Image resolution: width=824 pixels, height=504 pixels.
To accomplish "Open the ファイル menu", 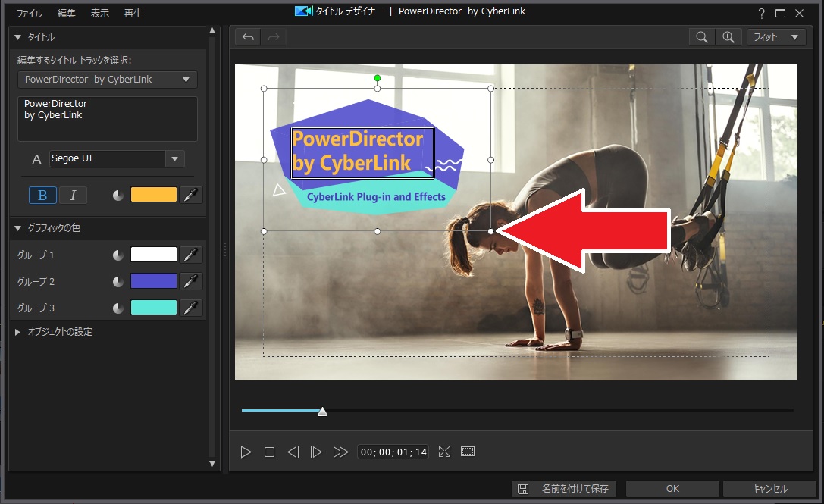I will [30, 14].
